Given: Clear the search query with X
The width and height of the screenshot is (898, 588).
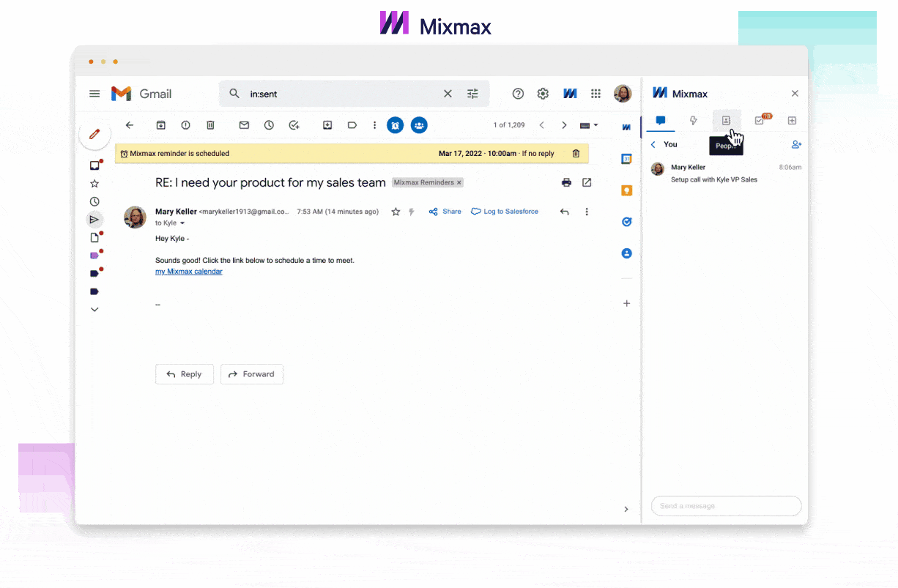Looking at the screenshot, I should pyautogui.click(x=448, y=94).
